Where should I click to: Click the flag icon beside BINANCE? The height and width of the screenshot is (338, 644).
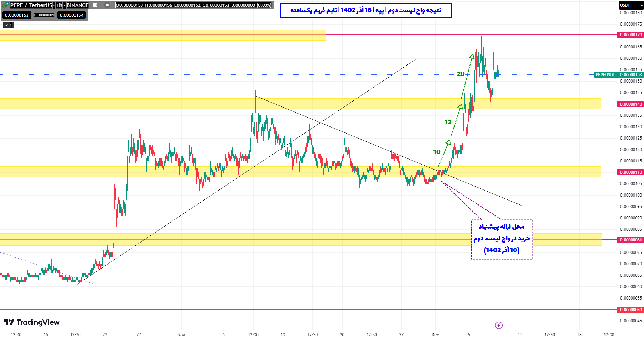(95, 5)
